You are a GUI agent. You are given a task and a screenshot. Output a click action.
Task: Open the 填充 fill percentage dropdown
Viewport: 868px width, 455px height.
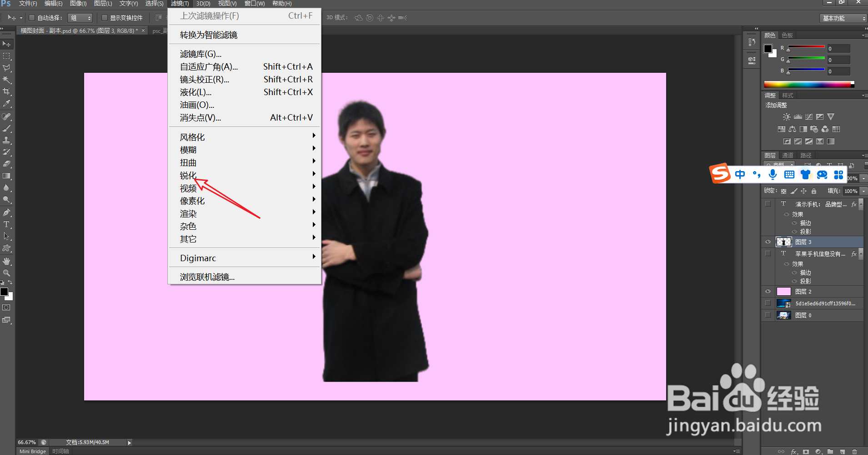(x=864, y=191)
